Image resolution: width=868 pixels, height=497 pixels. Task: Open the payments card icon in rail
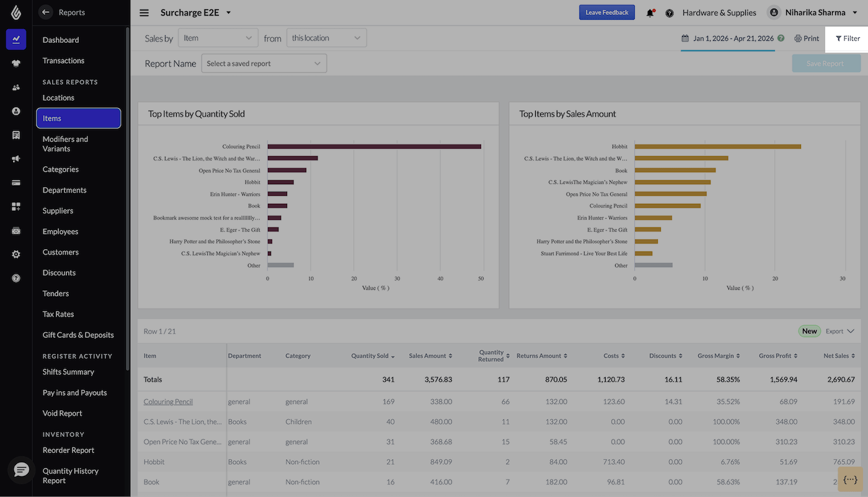(16, 183)
